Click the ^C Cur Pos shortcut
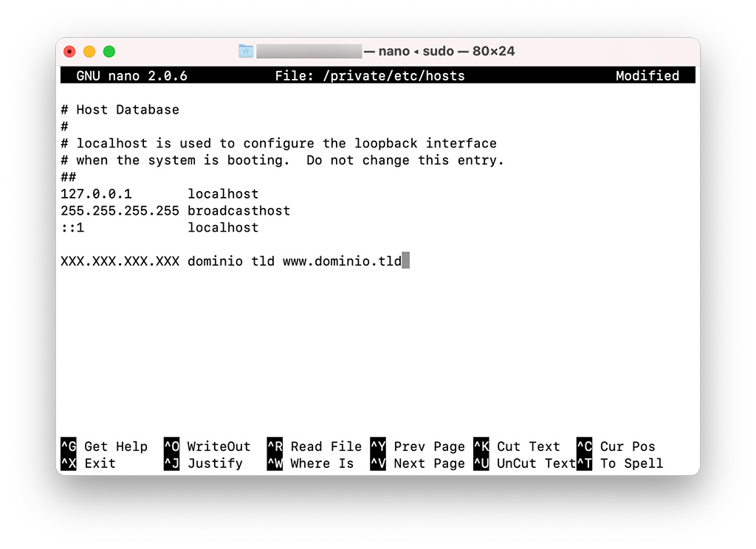Screen dimensions: 756x549 [616, 446]
